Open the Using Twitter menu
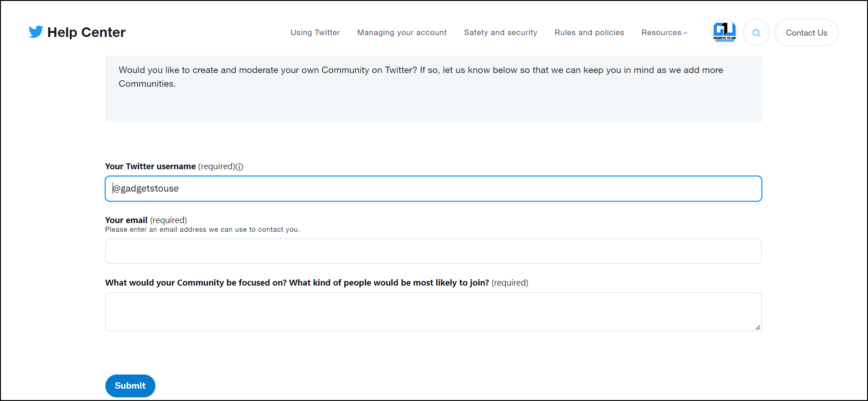 (315, 32)
